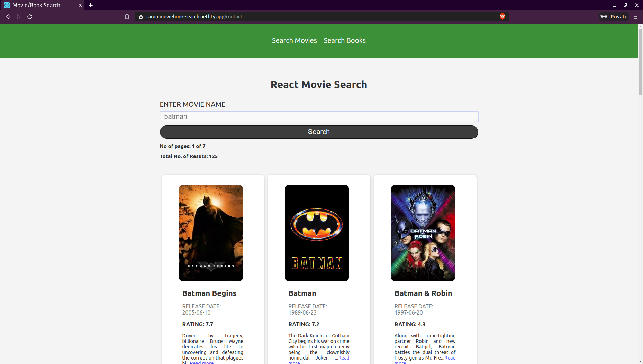
Task: Go back using browser back arrow
Action: tap(8, 17)
